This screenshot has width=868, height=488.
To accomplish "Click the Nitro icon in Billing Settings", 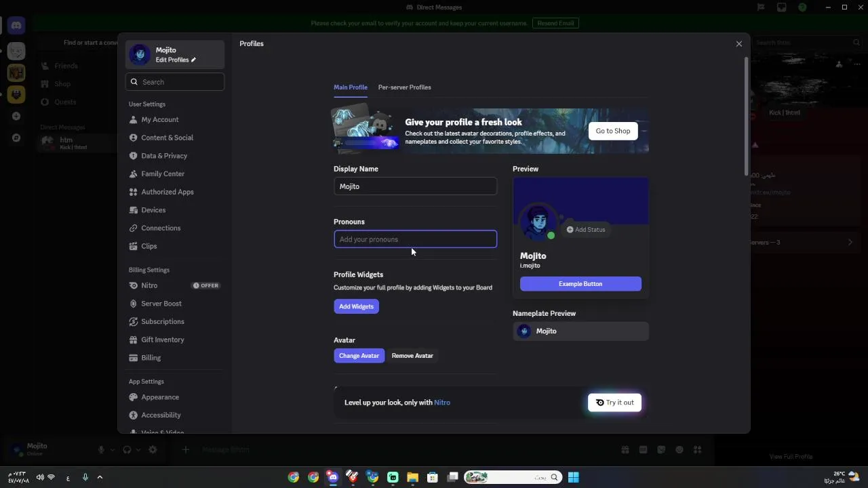I will (134, 285).
